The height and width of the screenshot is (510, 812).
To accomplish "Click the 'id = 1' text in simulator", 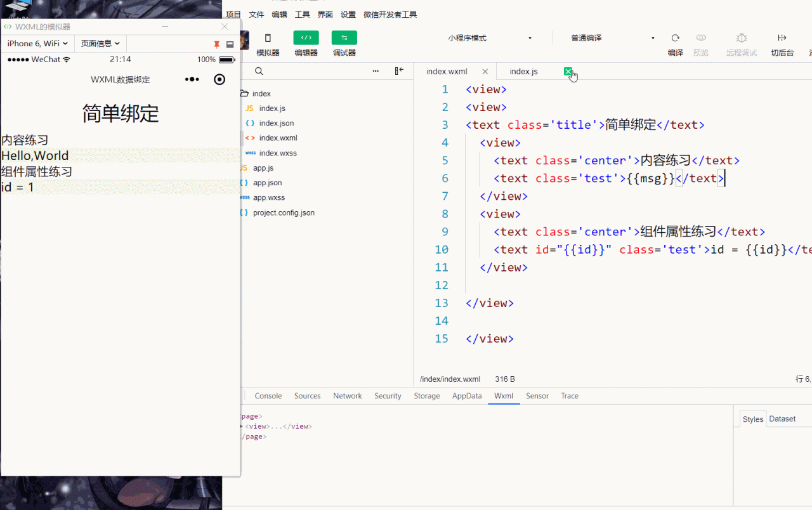I will click(x=18, y=187).
